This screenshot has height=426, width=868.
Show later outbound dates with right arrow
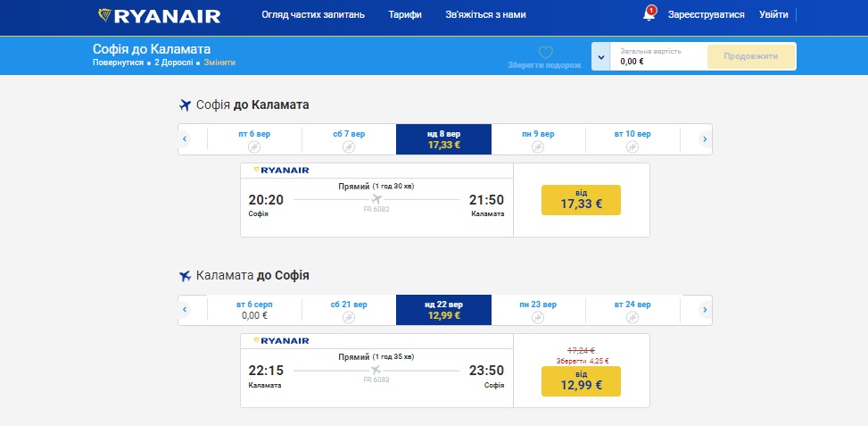705,139
